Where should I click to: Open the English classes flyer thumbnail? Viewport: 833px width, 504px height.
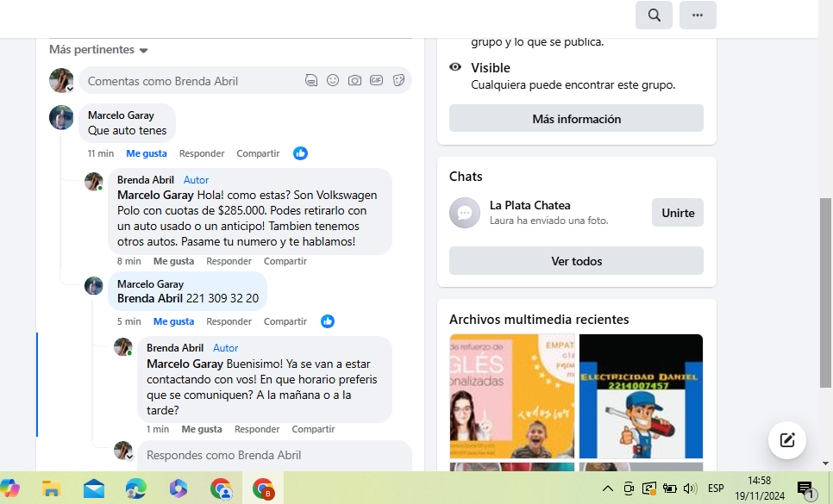pyautogui.click(x=512, y=396)
